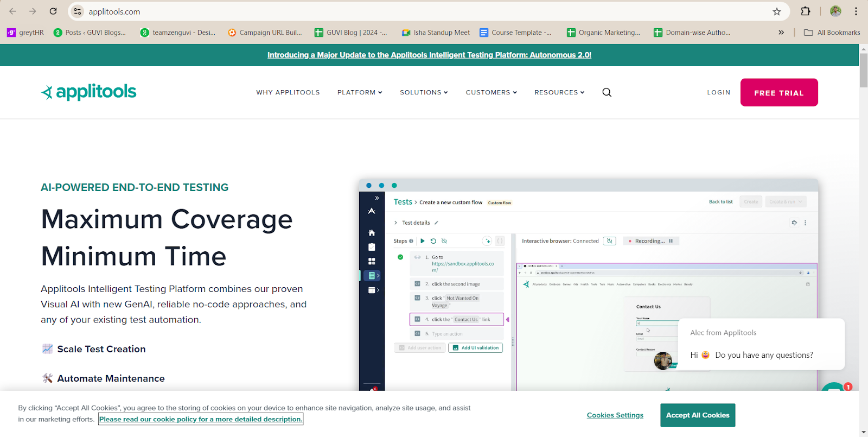Select step 2 click the second image

click(457, 284)
